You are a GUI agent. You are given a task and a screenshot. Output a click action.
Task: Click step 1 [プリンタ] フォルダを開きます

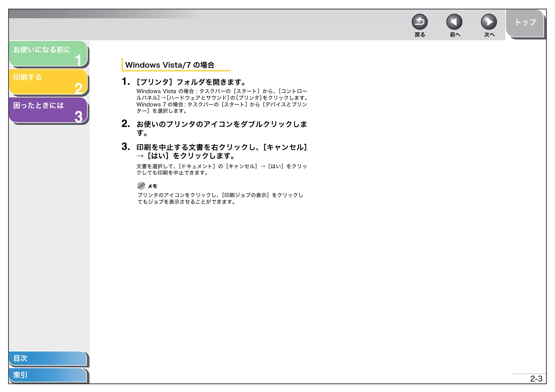point(191,82)
